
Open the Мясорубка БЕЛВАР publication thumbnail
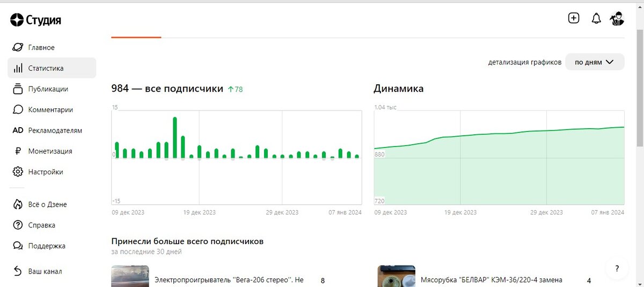pos(396,276)
